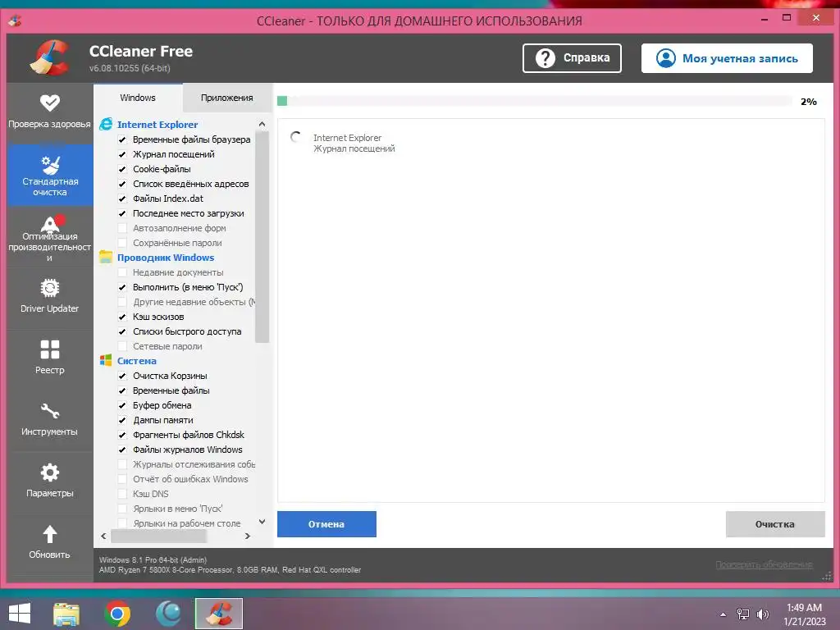
Task: Select the Стандартная очистка broom icon
Action: click(x=50, y=165)
